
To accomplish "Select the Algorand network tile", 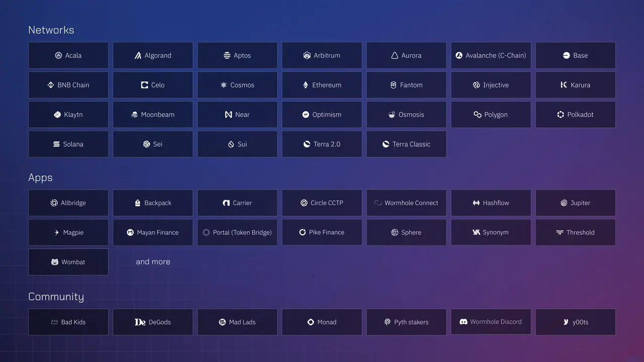I will tap(153, 55).
